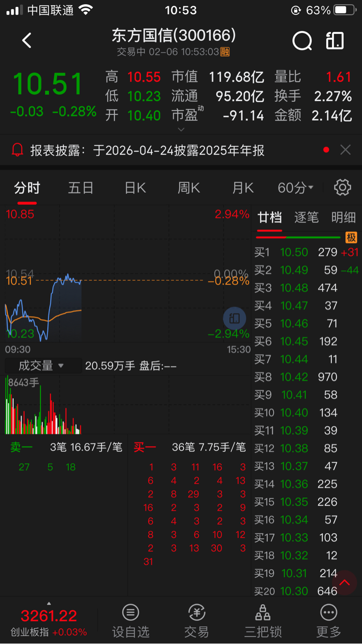Tap the status bar clock 10:53
362x644 pixels.
pyautogui.click(x=181, y=10)
